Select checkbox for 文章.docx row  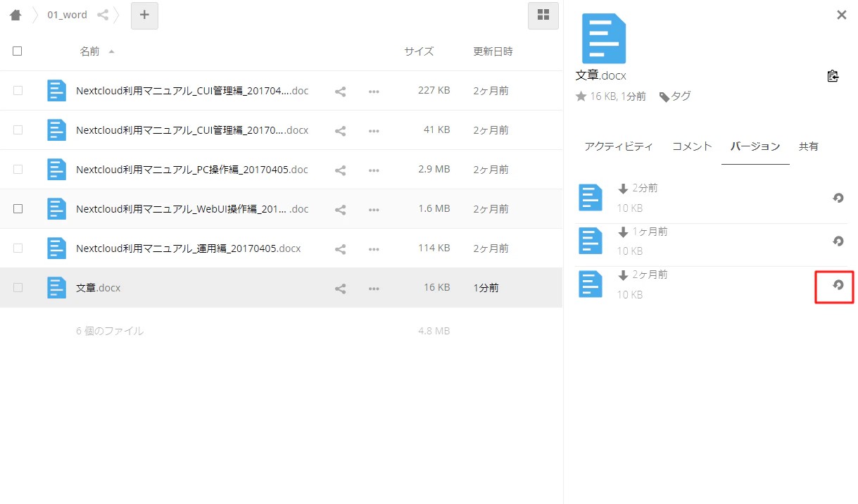point(18,288)
